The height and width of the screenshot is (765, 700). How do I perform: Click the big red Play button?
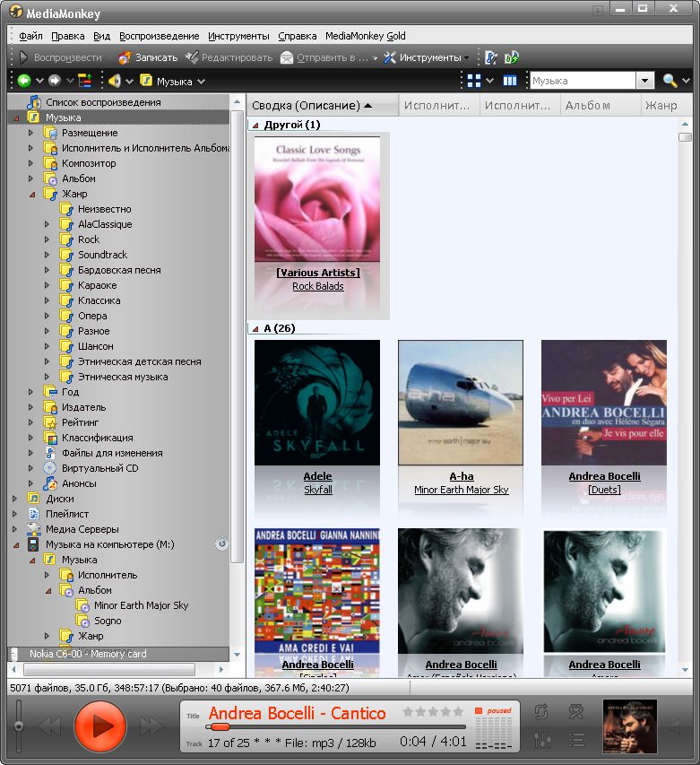tap(100, 726)
